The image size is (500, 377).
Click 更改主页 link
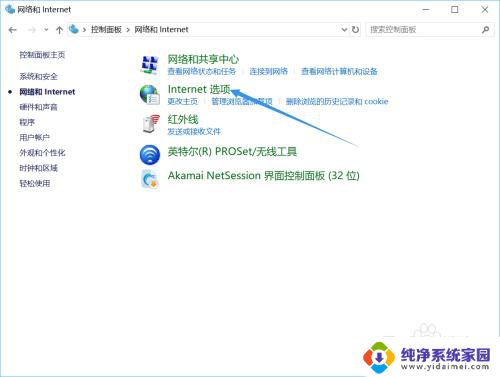tap(183, 101)
